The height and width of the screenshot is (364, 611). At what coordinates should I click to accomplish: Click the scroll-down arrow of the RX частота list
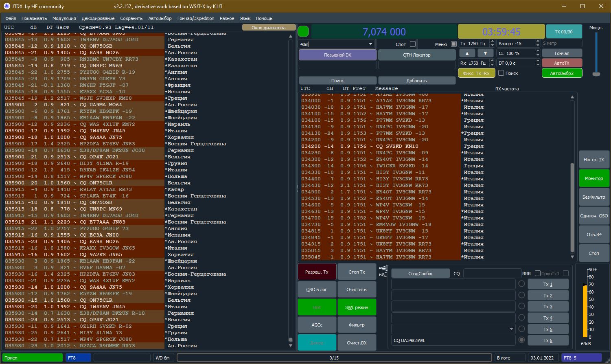point(572,257)
